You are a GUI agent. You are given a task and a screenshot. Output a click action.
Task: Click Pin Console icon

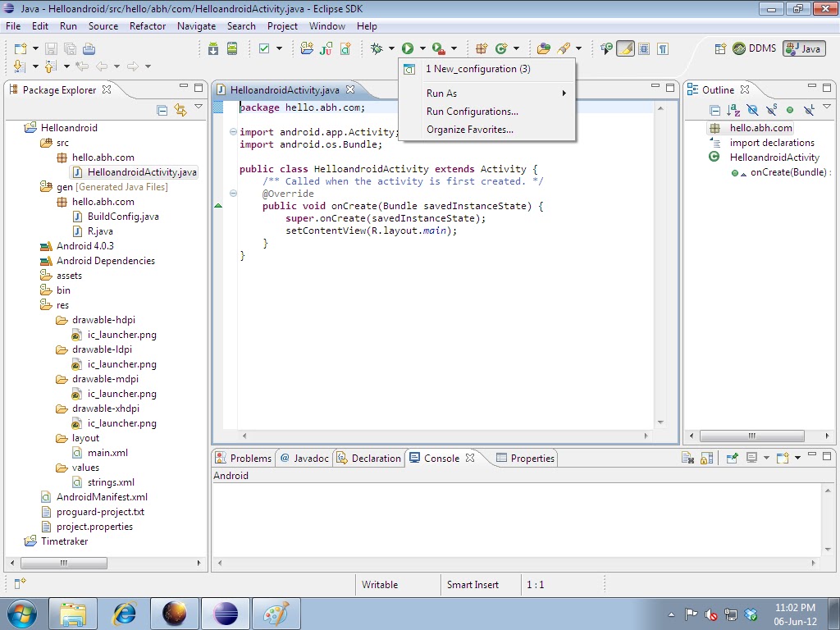click(x=732, y=458)
